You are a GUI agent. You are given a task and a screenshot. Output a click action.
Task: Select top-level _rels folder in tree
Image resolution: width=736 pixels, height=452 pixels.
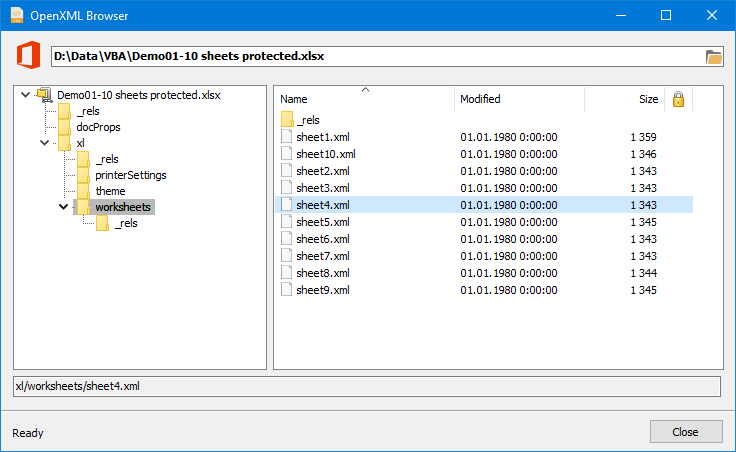pos(88,111)
